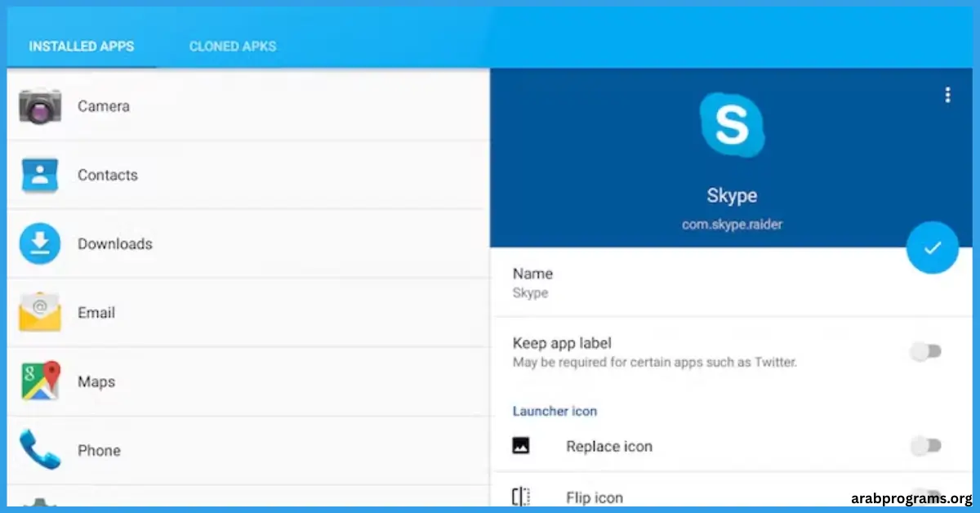Screen dimensions: 980x513
Task: Switch to the Cloned APKs tab
Action: 233,47
